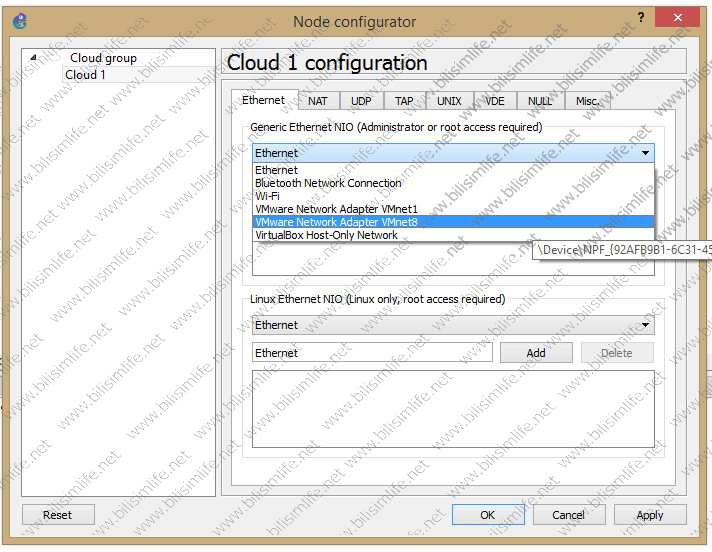Choose VMware Network Adapter VMnet8 option
The width and height of the screenshot is (712, 552).
336,222
